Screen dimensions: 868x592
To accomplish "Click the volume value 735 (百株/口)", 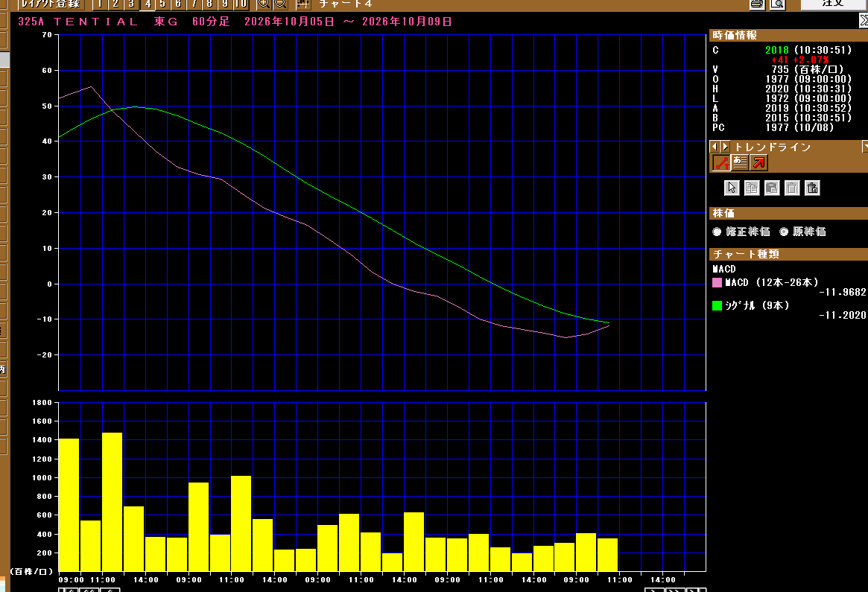I will [808, 69].
